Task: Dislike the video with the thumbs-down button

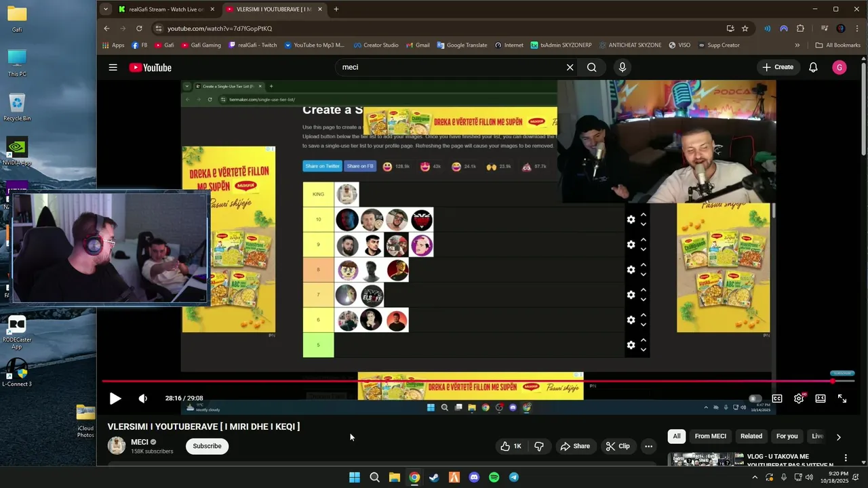Action: tap(540, 446)
